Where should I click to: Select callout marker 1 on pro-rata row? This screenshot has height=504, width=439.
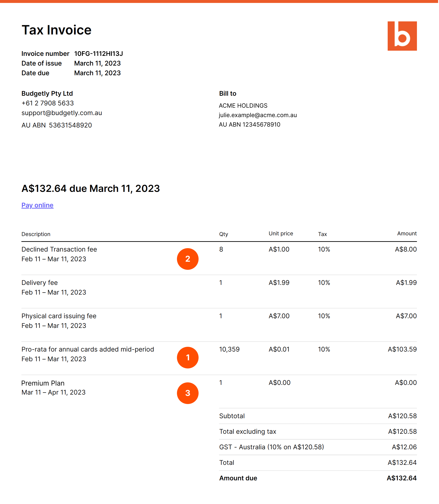pos(188,357)
